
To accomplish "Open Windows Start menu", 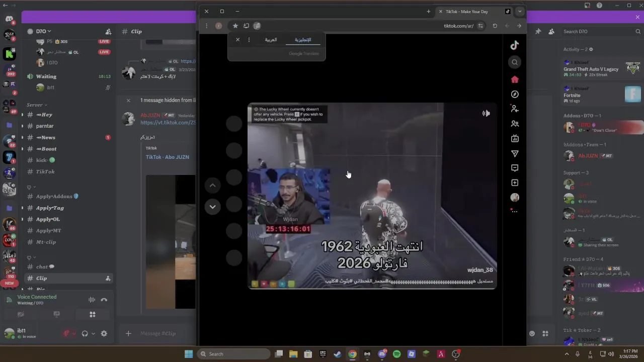I will pos(189,354).
